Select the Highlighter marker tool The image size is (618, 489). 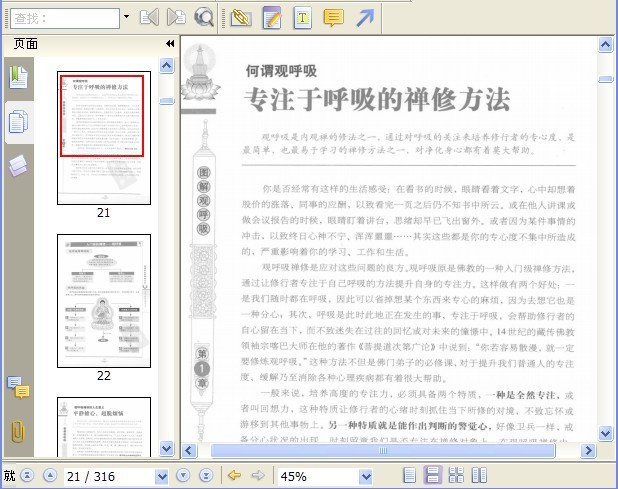click(x=241, y=18)
